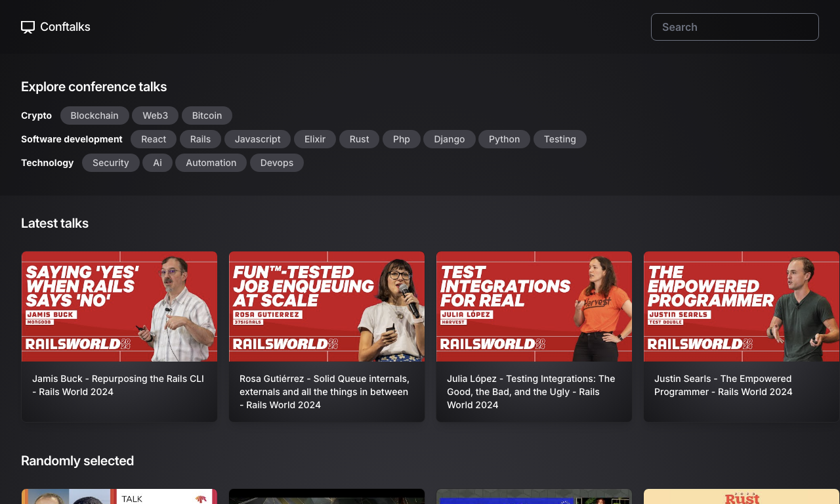Browse talks tagged Rust
Screen dimensions: 840x504
(359, 139)
